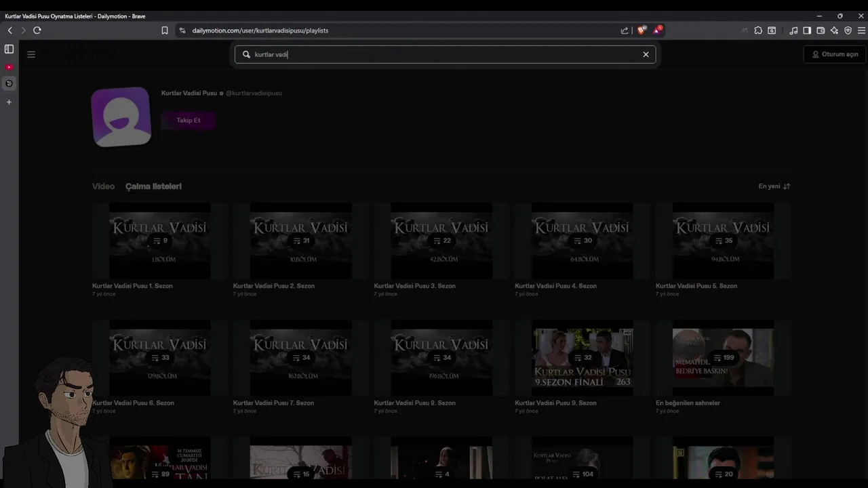Click the Takip Et follow button
Image resolution: width=868 pixels, height=488 pixels.
coord(189,120)
